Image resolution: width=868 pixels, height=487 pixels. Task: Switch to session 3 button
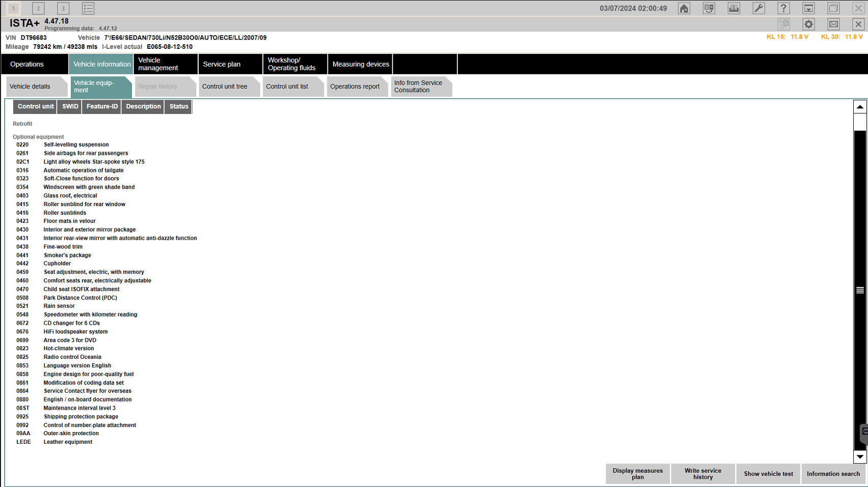pyautogui.click(x=63, y=8)
